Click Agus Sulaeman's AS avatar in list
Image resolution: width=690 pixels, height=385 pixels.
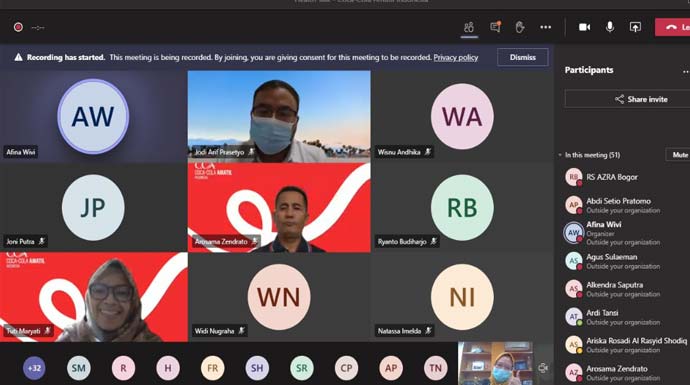[x=573, y=261]
